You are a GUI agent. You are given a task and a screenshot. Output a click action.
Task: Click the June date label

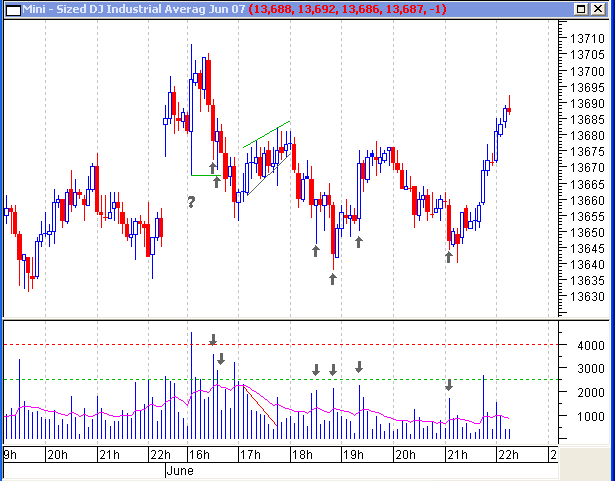coord(180,470)
